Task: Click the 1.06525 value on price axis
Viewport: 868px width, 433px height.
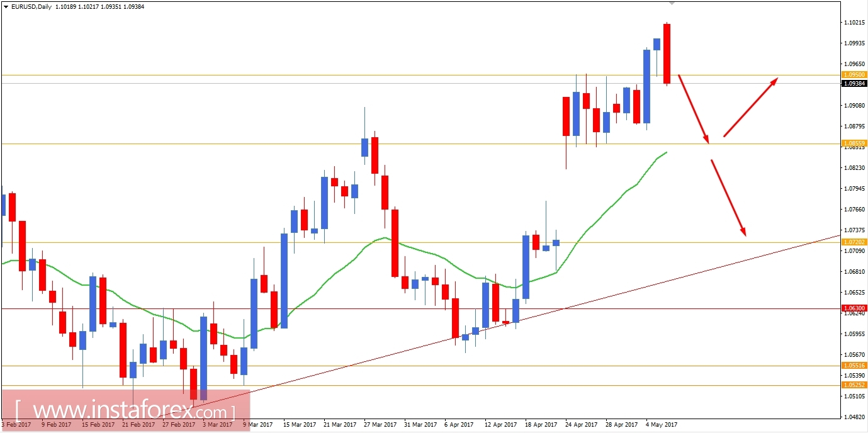Action: (854, 293)
